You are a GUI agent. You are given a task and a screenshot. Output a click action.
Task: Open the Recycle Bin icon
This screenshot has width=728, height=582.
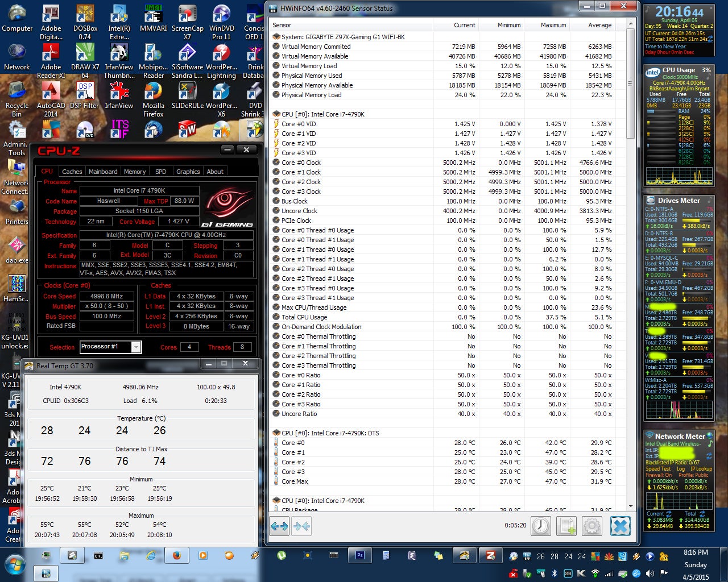click(17, 100)
